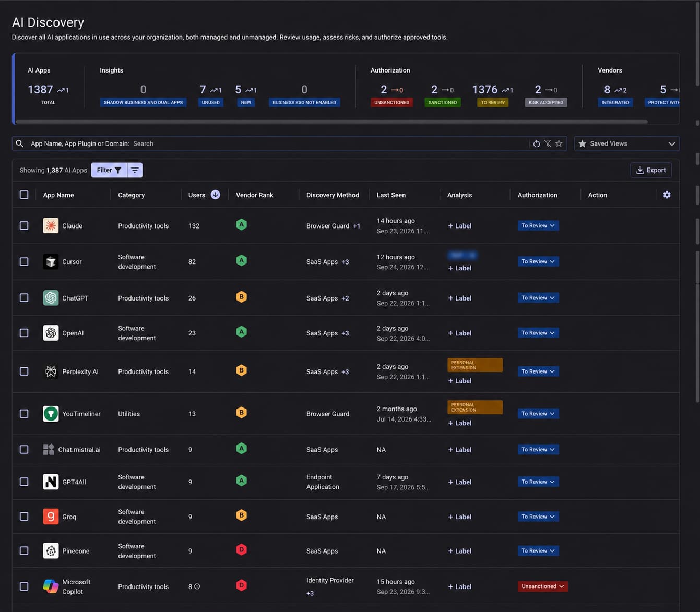Click the Cursor app icon
The height and width of the screenshot is (612, 700).
[x=51, y=261]
